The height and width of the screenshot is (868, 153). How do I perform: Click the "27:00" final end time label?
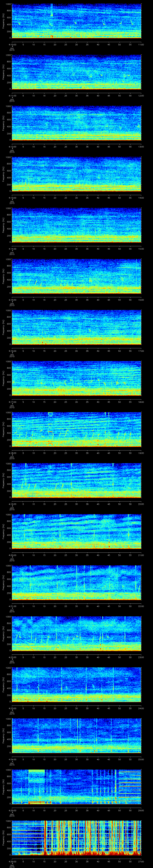point(141,861)
